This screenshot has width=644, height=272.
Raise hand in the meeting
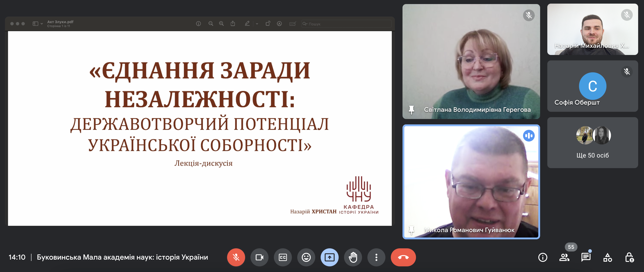point(353,257)
